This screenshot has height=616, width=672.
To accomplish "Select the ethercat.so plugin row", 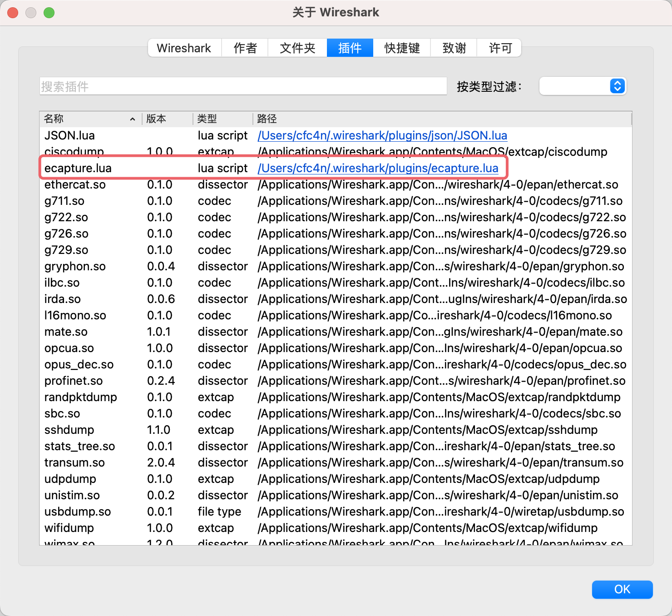I will [336, 184].
